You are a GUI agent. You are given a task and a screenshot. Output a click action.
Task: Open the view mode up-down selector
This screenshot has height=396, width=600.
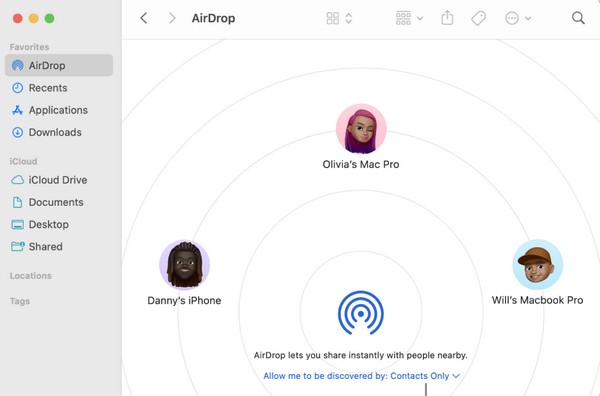(348, 18)
